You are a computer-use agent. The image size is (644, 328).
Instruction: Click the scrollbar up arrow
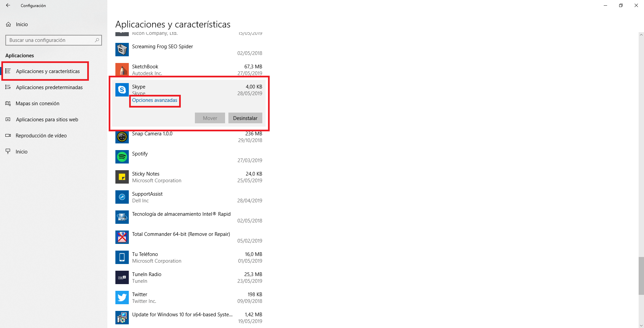[641, 35]
